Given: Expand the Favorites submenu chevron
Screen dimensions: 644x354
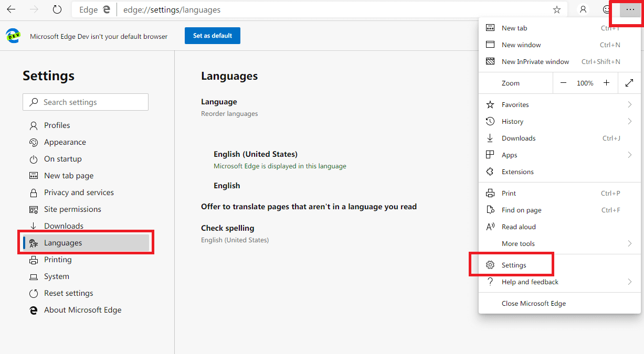Looking at the screenshot, I should [x=629, y=104].
